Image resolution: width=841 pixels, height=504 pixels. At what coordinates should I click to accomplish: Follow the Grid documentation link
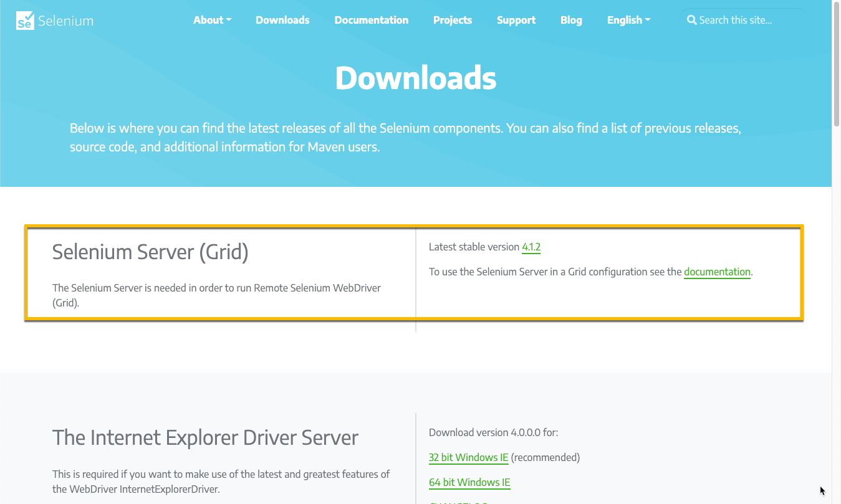[x=717, y=272]
